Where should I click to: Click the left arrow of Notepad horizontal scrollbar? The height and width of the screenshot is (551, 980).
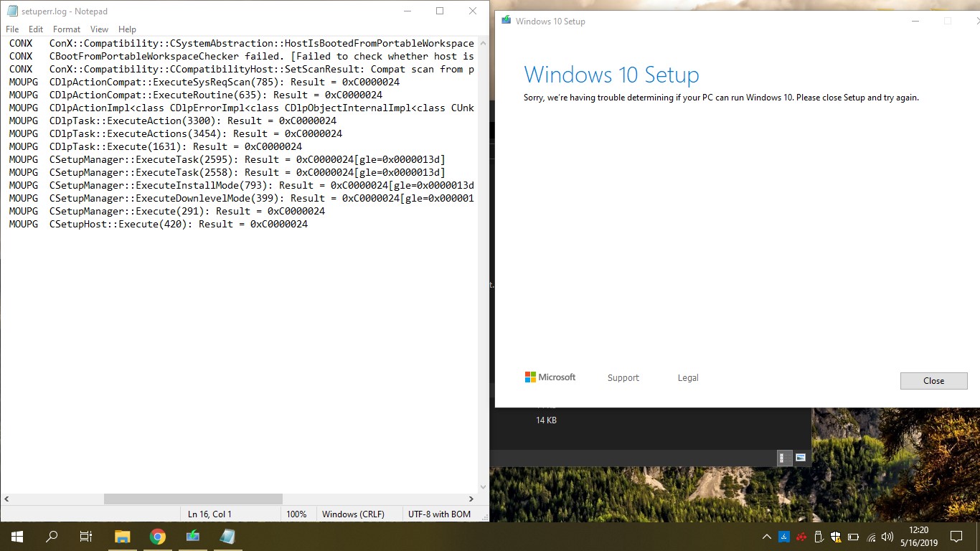tap(6, 499)
